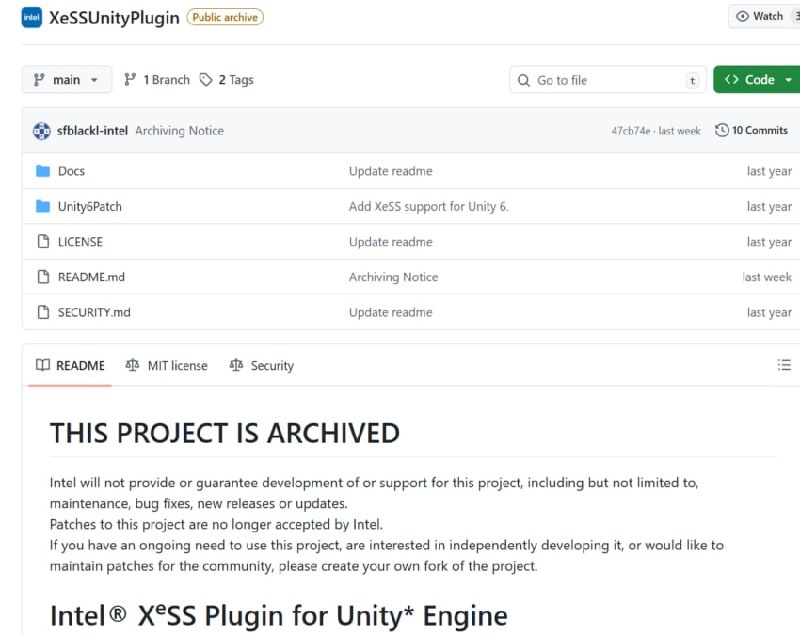Click the eye icon on Watch button
This screenshot has height=635, width=800.
[742, 16]
